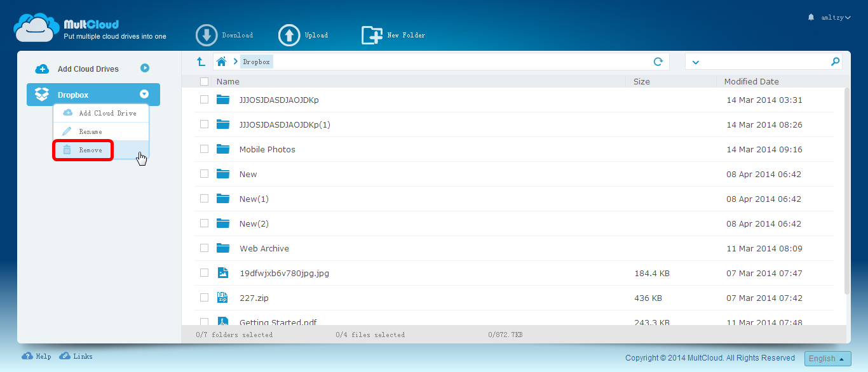Viewport: 868px width, 372px height.
Task: Click the Links icon in footer
Action: click(x=65, y=356)
